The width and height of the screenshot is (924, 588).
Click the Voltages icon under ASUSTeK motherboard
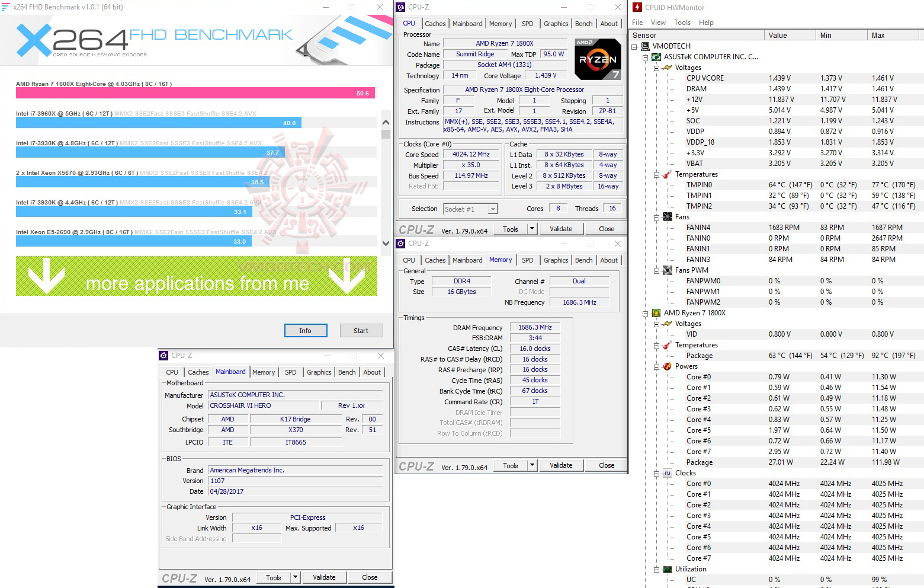pos(668,68)
